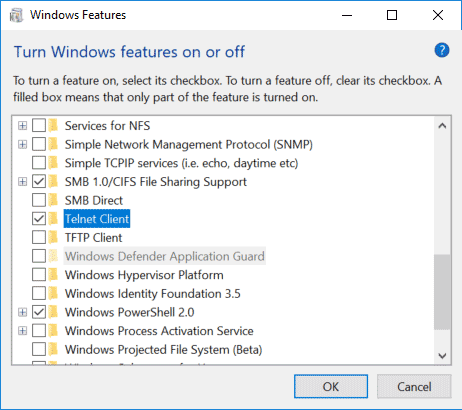Select the SMB Direct label
This screenshot has height=410, width=462.
94,200
